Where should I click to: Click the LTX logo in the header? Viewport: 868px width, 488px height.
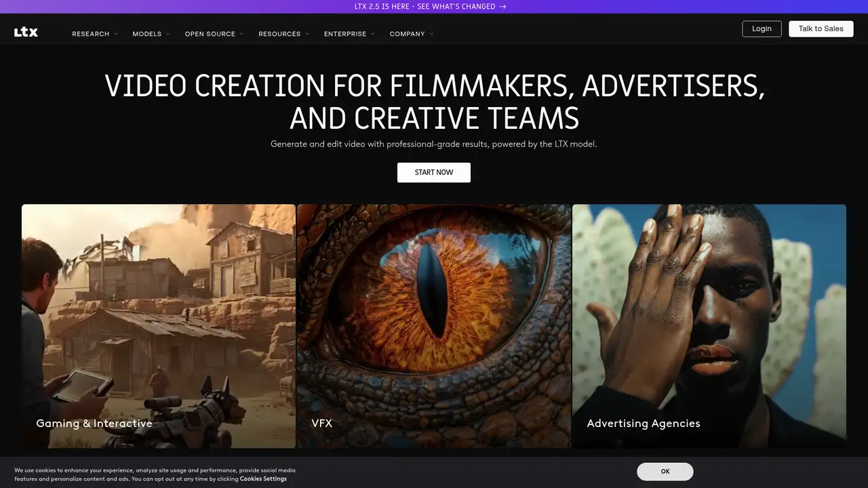(26, 32)
